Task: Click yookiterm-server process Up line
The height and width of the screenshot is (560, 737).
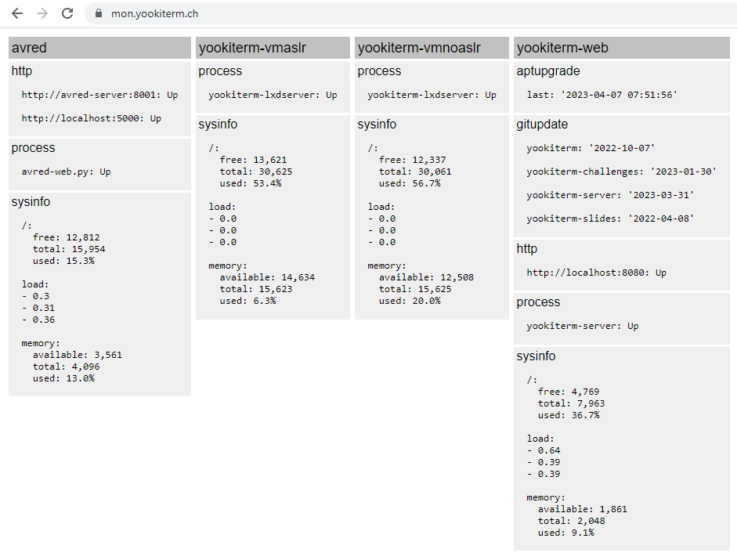Action: pos(583,326)
